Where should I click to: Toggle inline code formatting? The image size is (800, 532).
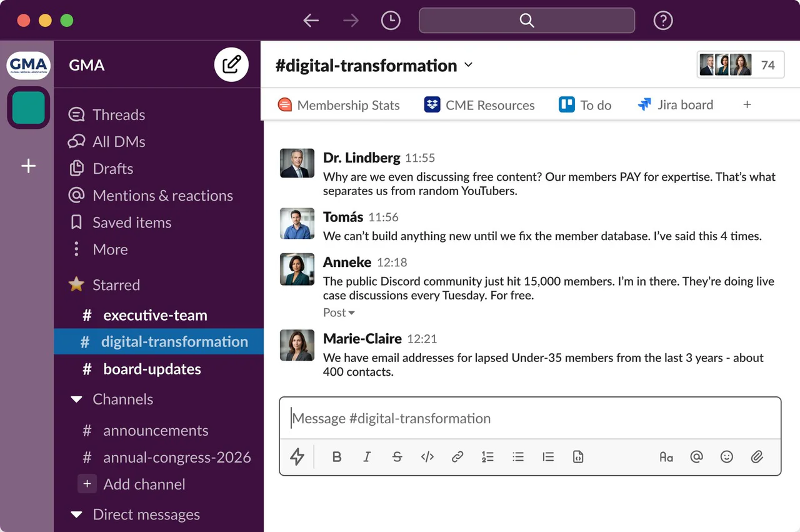(427, 457)
